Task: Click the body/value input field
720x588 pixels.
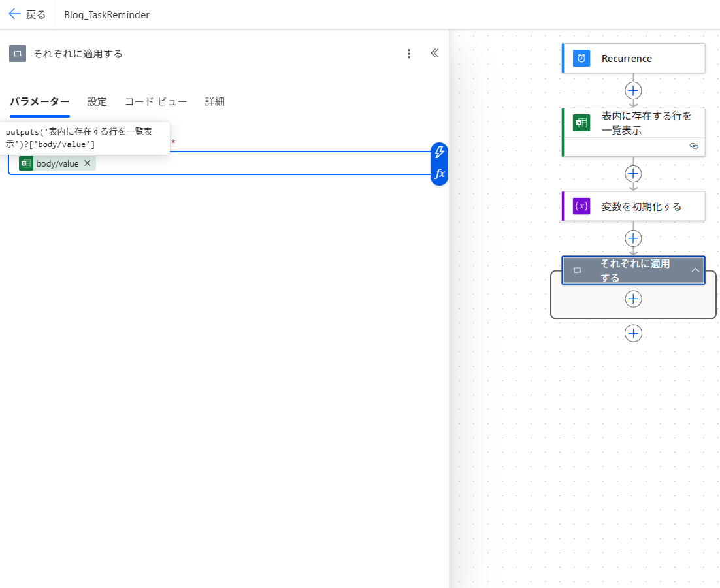Action: [261, 163]
